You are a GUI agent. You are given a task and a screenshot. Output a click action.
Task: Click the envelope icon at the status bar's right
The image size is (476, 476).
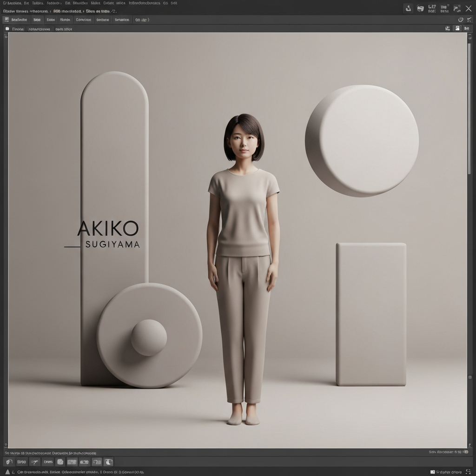[x=433, y=472]
